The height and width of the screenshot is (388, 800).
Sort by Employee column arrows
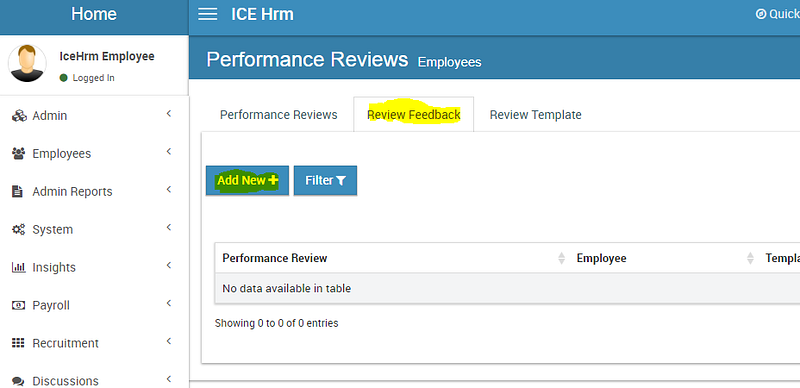(751, 258)
